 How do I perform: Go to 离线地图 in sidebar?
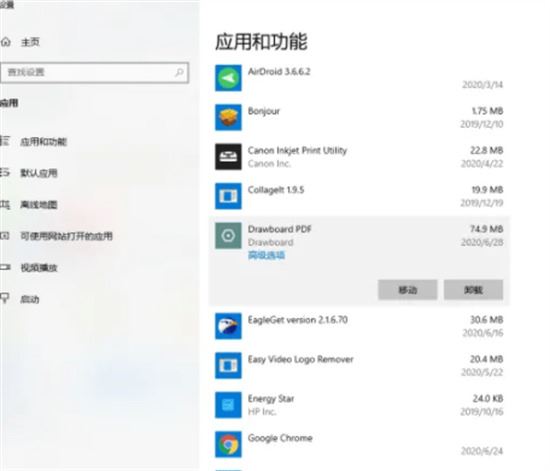(39, 204)
